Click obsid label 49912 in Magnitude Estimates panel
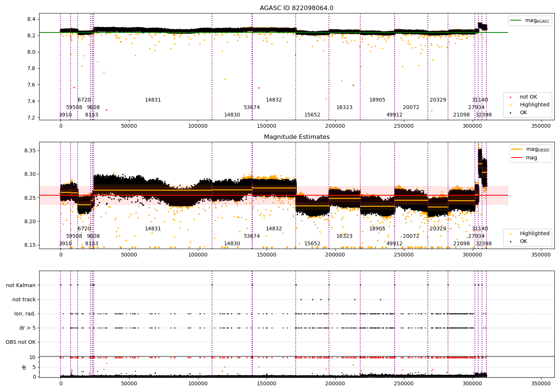The width and height of the screenshot is (560, 392). pyautogui.click(x=395, y=244)
